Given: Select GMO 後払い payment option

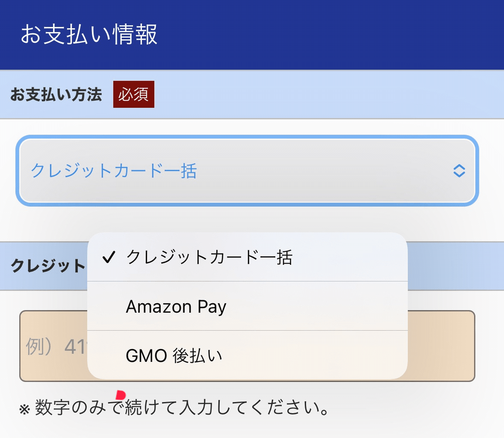Looking at the screenshot, I should click(x=174, y=355).
